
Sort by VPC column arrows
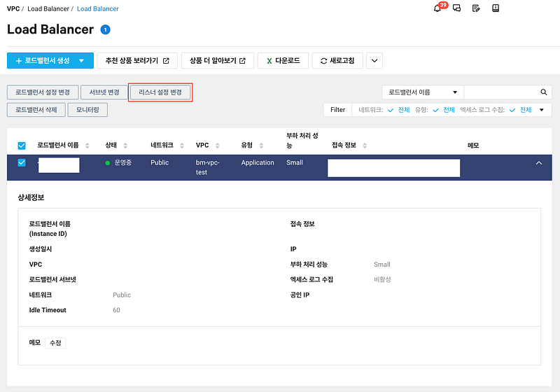tap(218, 146)
